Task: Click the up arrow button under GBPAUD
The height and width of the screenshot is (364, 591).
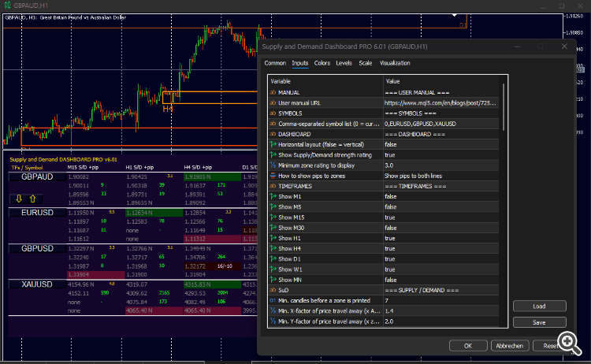Action: coord(33,199)
